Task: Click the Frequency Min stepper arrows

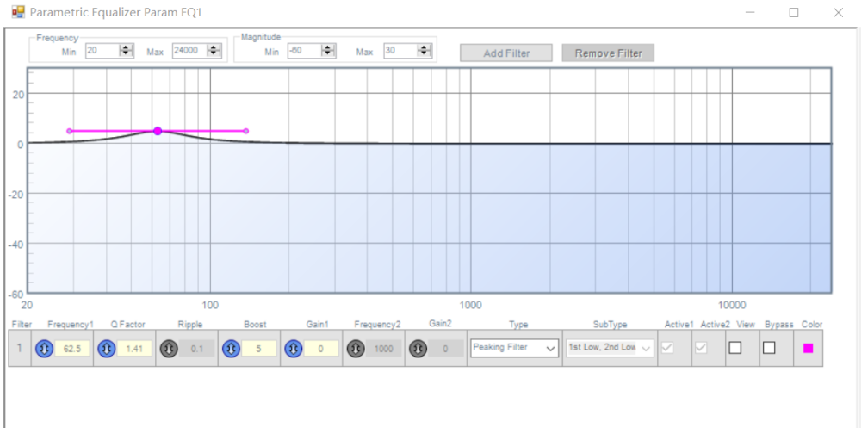Action: coord(127,51)
